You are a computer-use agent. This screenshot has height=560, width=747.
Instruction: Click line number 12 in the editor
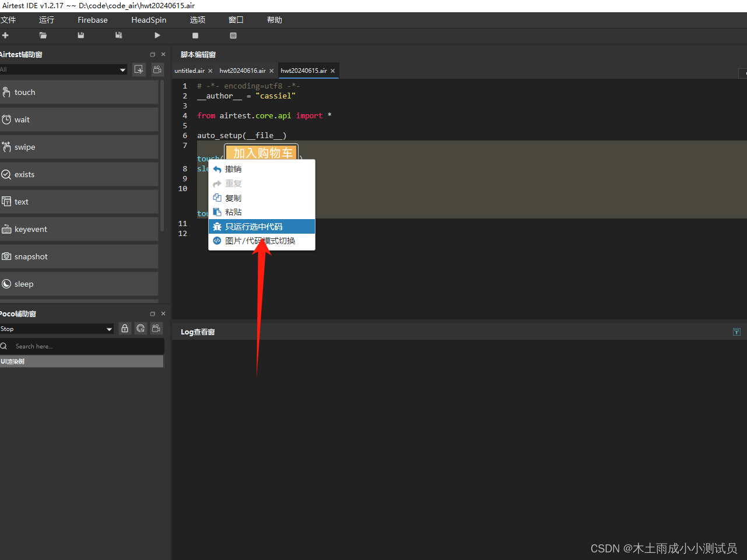(183, 233)
